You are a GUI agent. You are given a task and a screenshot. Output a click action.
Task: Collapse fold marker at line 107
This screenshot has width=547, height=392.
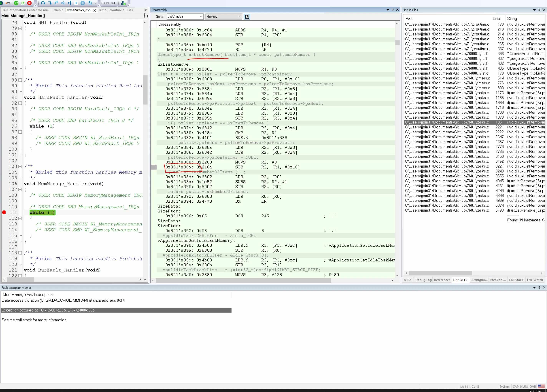coord(20,189)
